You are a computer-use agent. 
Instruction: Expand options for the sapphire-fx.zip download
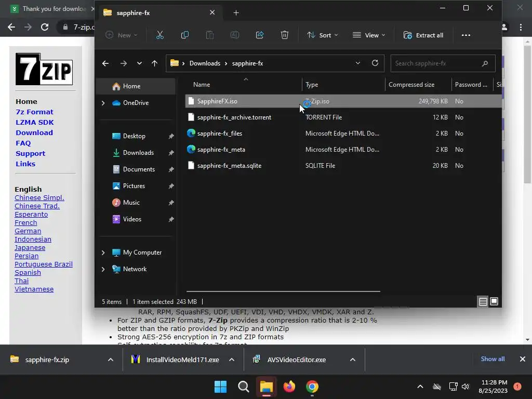pyautogui.click(x=111, y=360)
